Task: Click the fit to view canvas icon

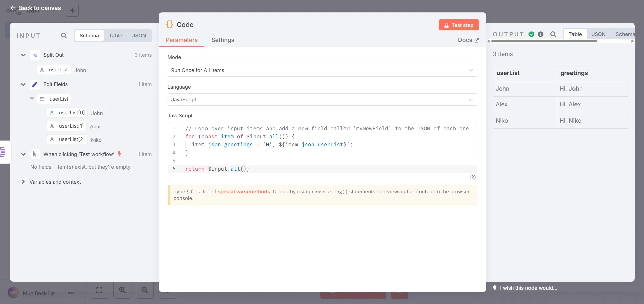Action: click(x=99, y=290)
